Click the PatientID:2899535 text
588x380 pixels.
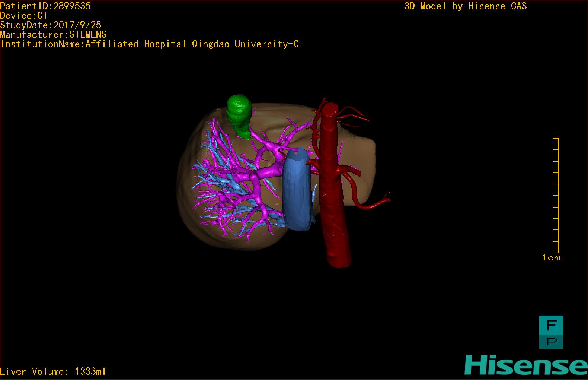45,6
